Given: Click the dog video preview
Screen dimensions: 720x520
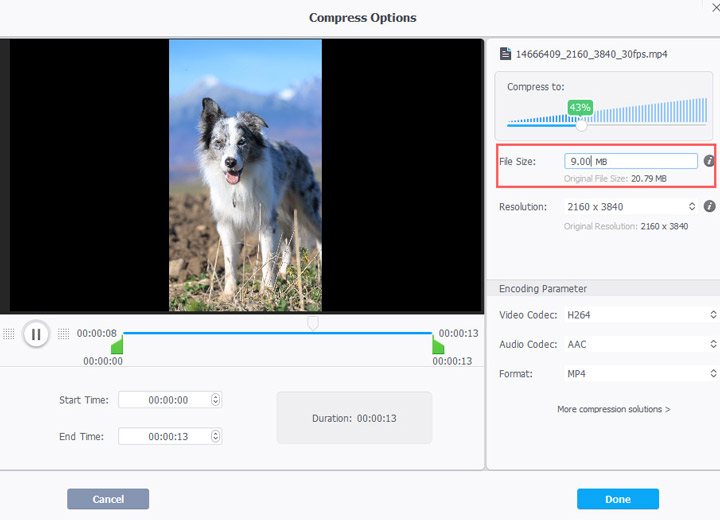Looking at the screenshot, I should click(245, 175).
